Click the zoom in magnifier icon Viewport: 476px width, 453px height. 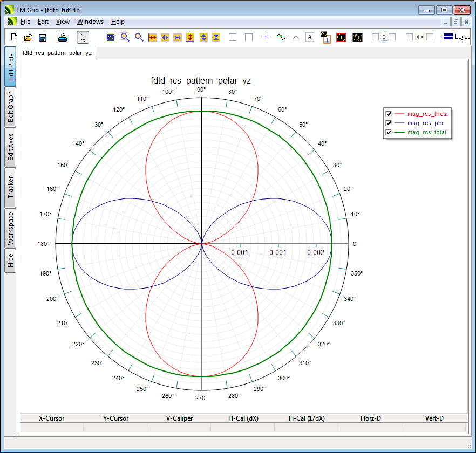125,37
